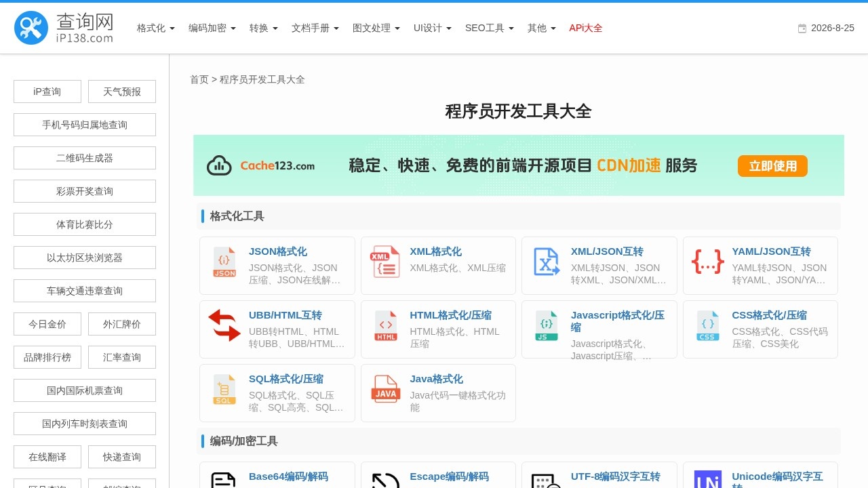Select 国内列车时刻表查询 in the sidebar
The height and width of the screenshot is (488, 868).
85,424
